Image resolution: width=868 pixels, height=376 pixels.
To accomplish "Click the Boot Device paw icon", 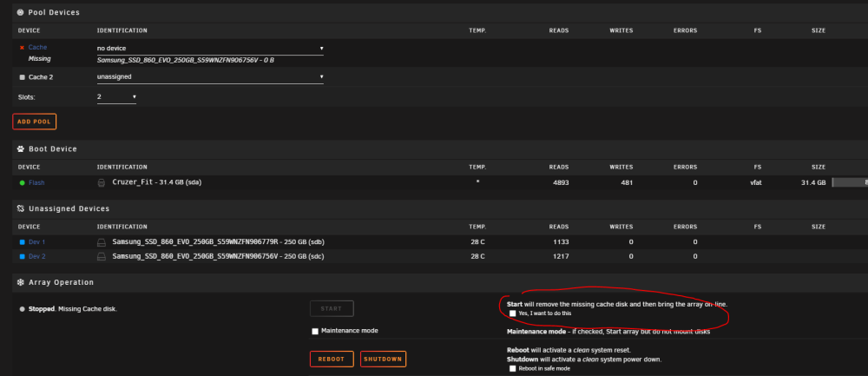I will tap(21, 149).
